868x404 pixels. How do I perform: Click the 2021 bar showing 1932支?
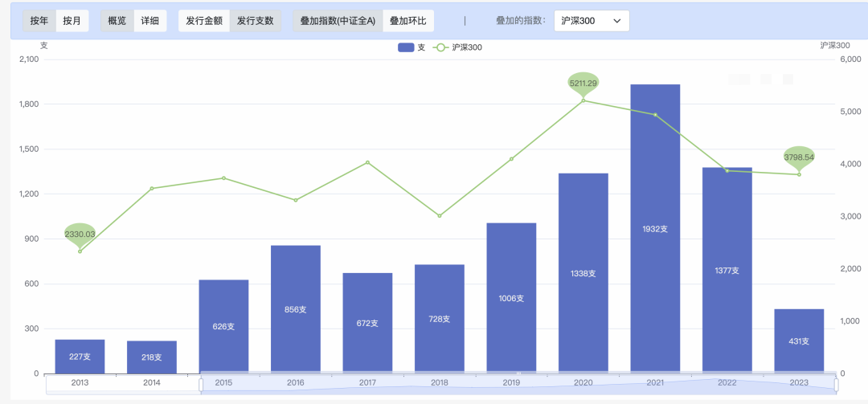tap(655, 229)
